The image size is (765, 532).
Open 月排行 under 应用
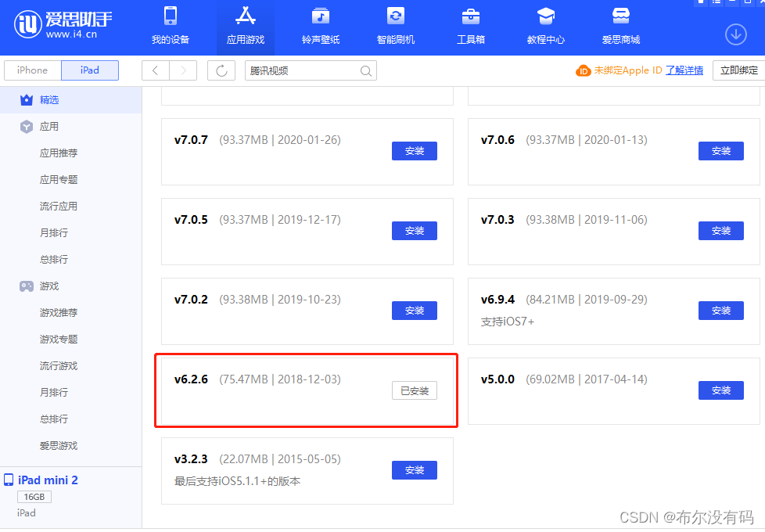pyautogui.click(x=54, y=233)
